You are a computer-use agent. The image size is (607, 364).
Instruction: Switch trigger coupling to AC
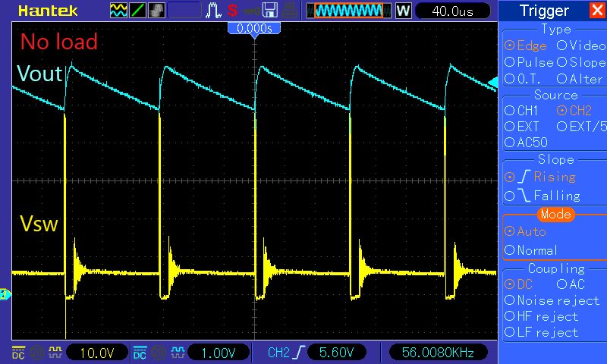point(571,284)
